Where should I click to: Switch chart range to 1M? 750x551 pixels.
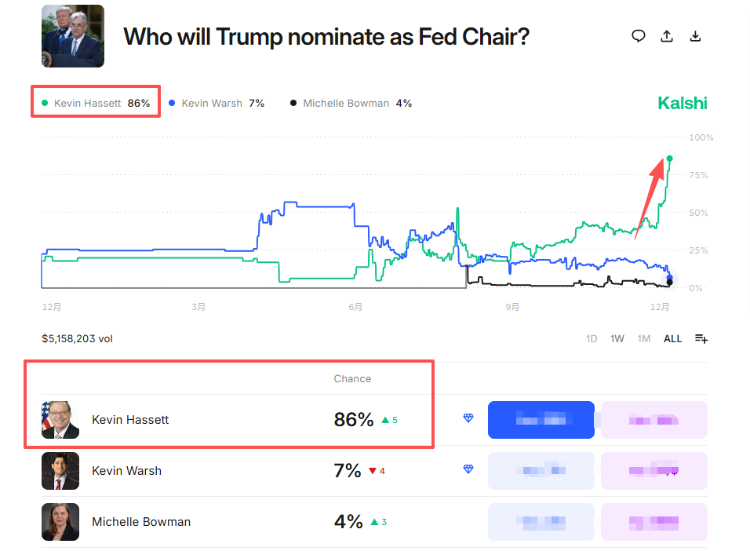coord(644,339)
